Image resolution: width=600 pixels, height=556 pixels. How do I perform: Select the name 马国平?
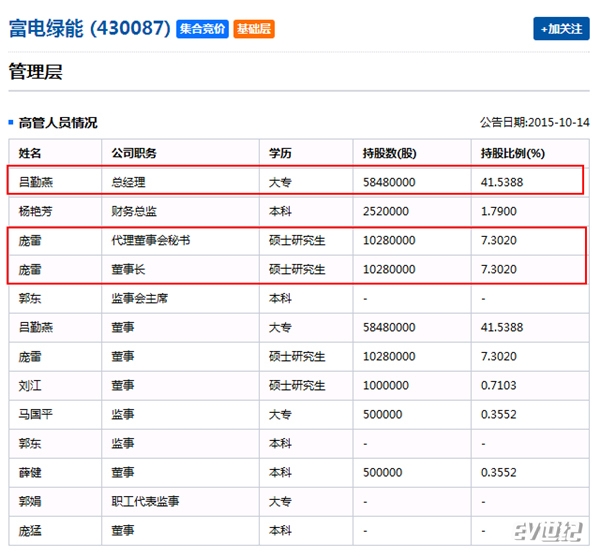[36, 414]
